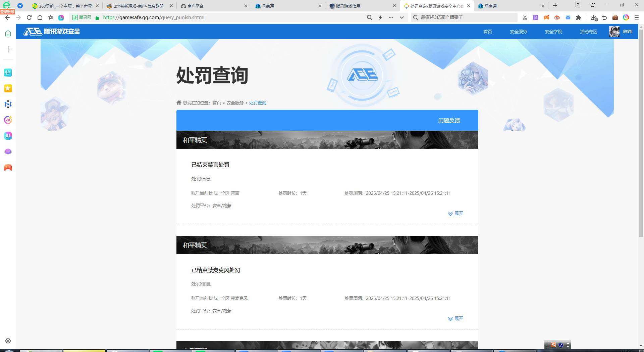This screenshot has width=644, height=352.
Task: Follow the 安全服务 breadcrumb link
Action: [234, 103]
